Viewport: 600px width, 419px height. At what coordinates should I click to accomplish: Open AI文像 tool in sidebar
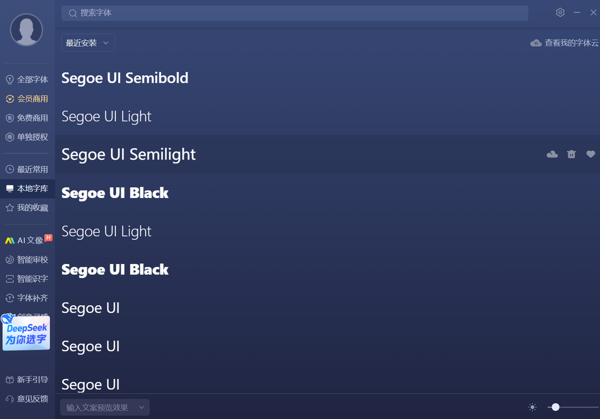(x=28, y=240)
